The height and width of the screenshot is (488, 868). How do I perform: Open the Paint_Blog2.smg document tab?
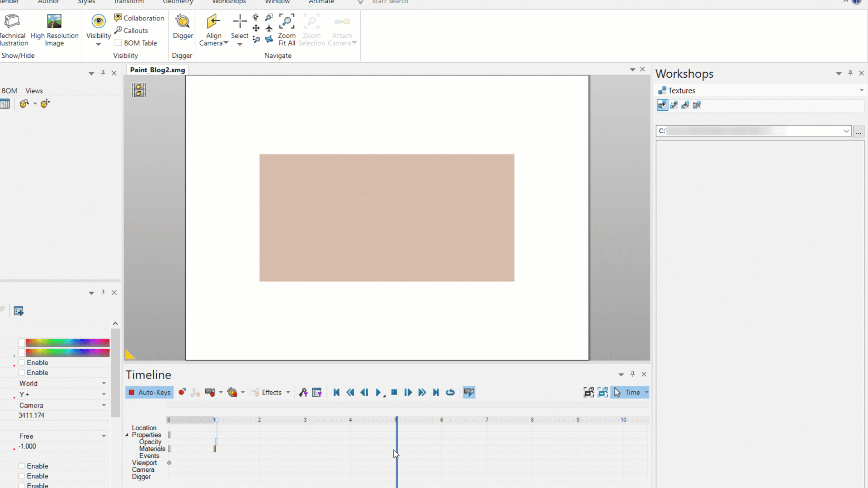157,70
